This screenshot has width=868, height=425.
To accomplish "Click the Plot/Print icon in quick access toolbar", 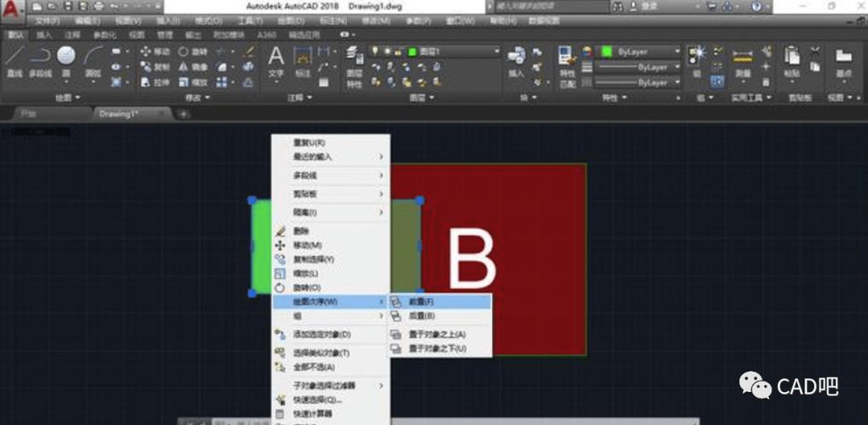I will [x=99, y=7].
